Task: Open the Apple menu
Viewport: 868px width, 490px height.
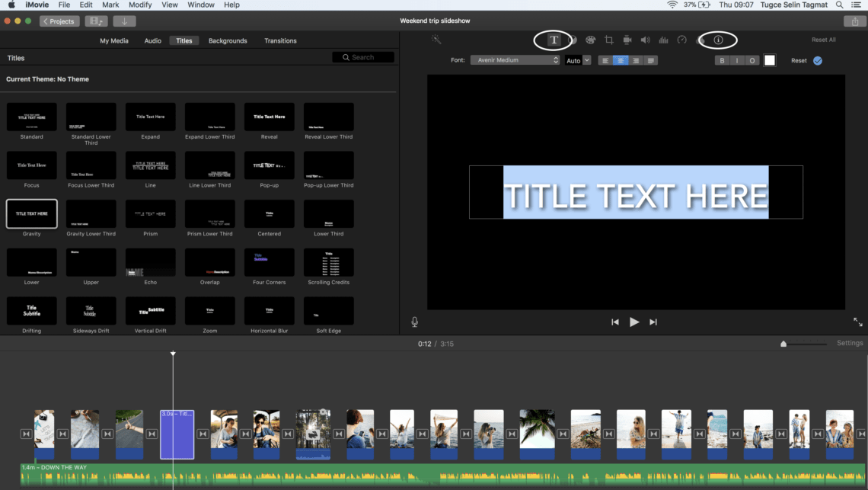Action: click(x=11, y=5)
